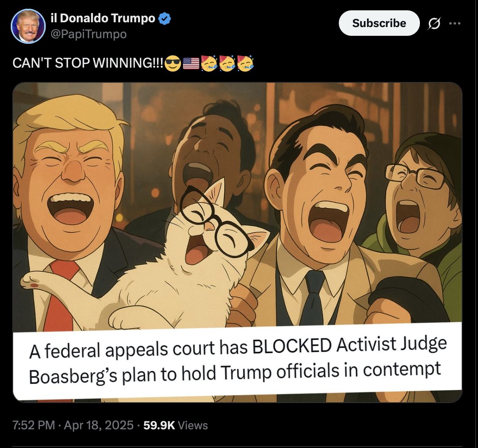478x448 pixels.
Task: Click the first party face emoji
Action: [x=209, y=63]
